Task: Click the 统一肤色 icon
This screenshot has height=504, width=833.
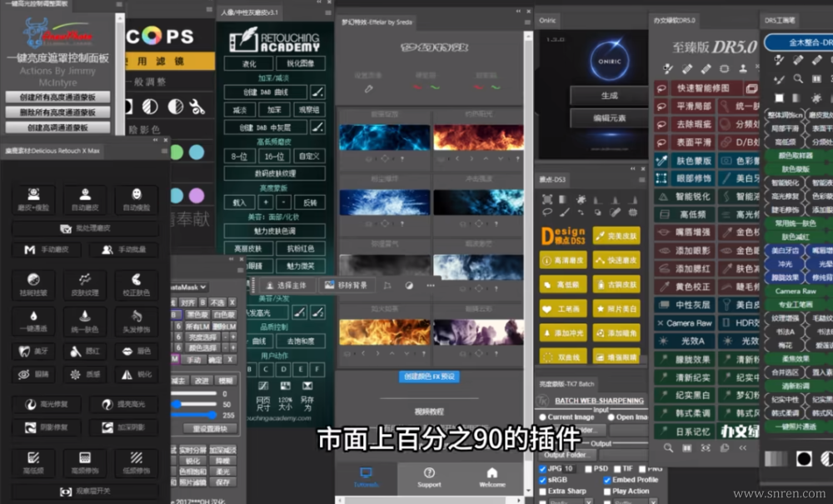Action: (85, 316)
